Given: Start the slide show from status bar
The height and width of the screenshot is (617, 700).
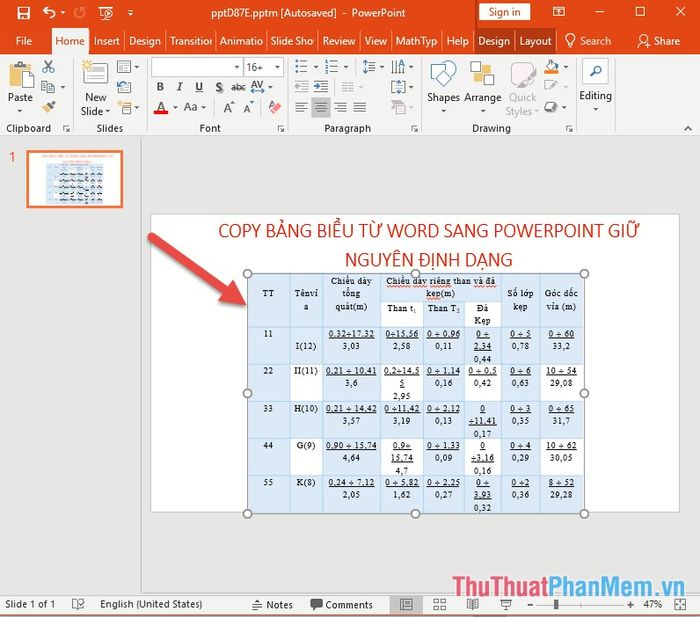Looking at the screenshot, I should coord(506,604).
